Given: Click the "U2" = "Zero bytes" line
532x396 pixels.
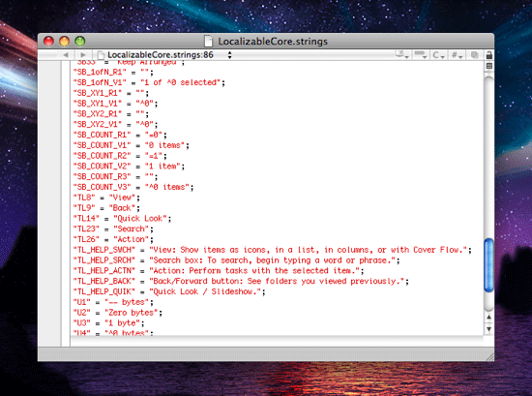Looking at the screenshot, I should click(x=118, y=313).
